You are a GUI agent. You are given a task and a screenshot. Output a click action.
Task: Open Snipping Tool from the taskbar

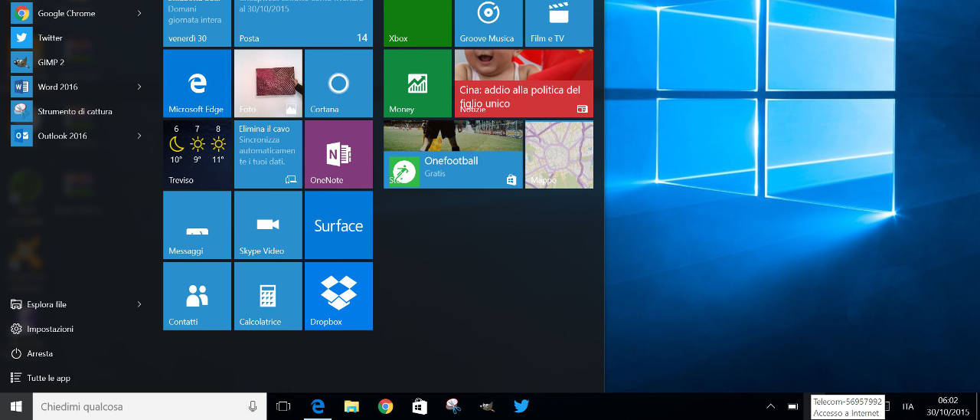[453, 406]
